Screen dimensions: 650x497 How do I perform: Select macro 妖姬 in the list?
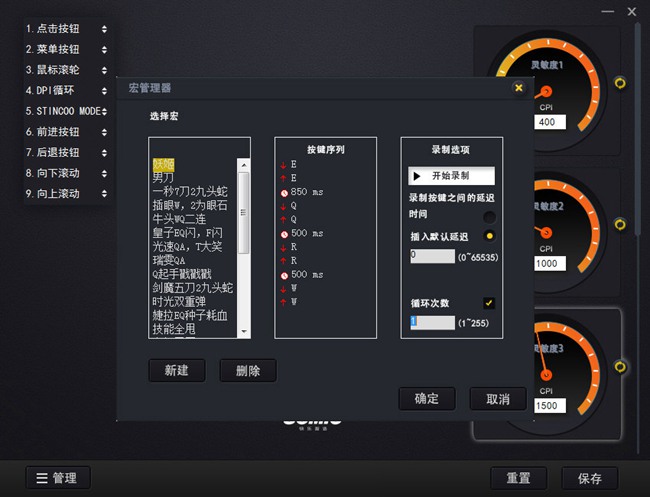pyautogui.click(x=163, y=165)
